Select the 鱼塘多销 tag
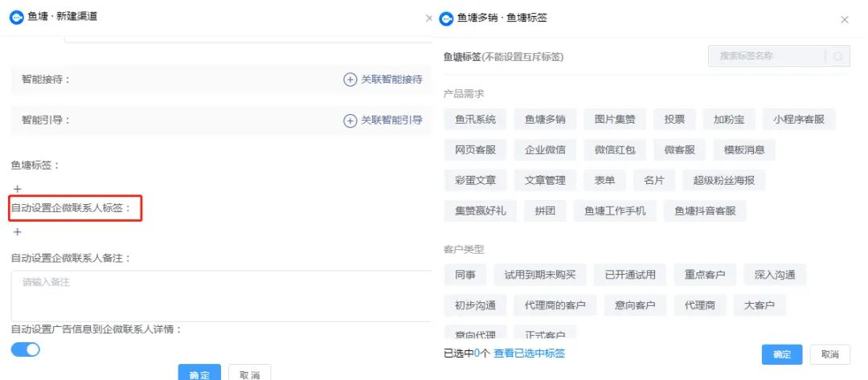868x380 pixels. point(545,119)
